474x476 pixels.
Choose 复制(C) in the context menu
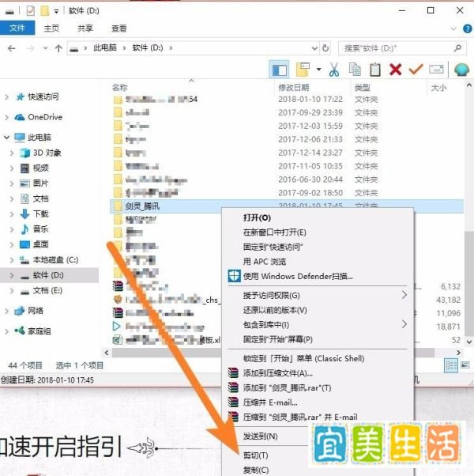click(256, 470)
